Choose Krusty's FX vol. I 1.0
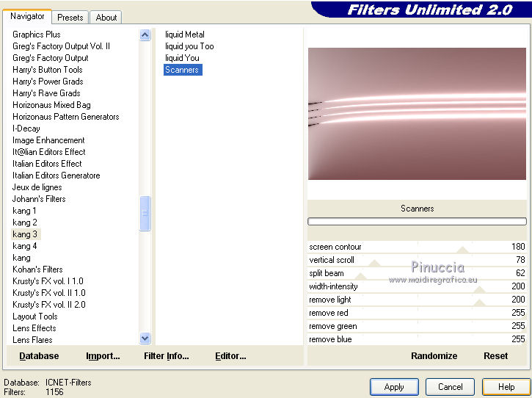The height and width of the screenshot is (398, 532). click(x=48, y=281)
